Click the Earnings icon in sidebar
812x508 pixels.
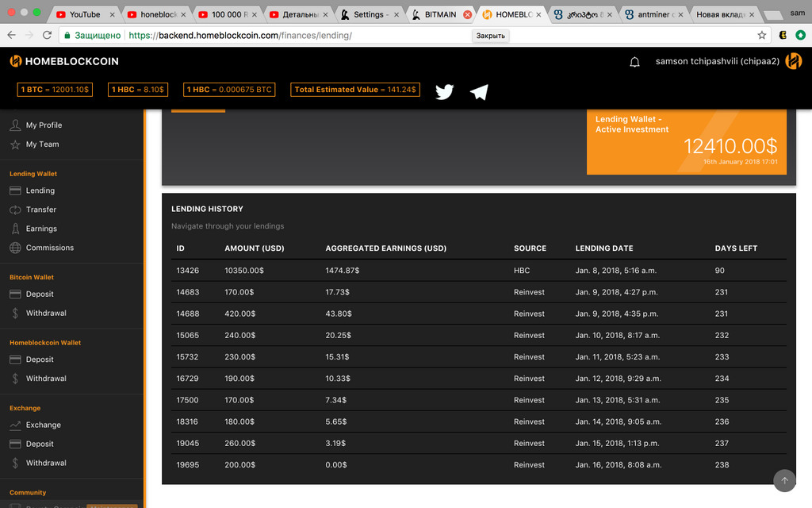pyautogui.click(x=16, y=229)
